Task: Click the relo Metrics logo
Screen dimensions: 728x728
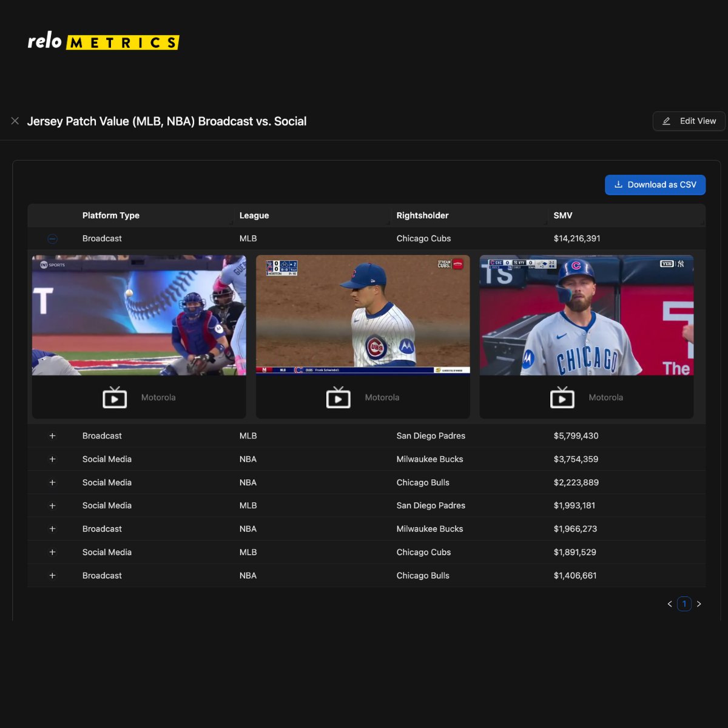Action: click(x=103, y=41)
